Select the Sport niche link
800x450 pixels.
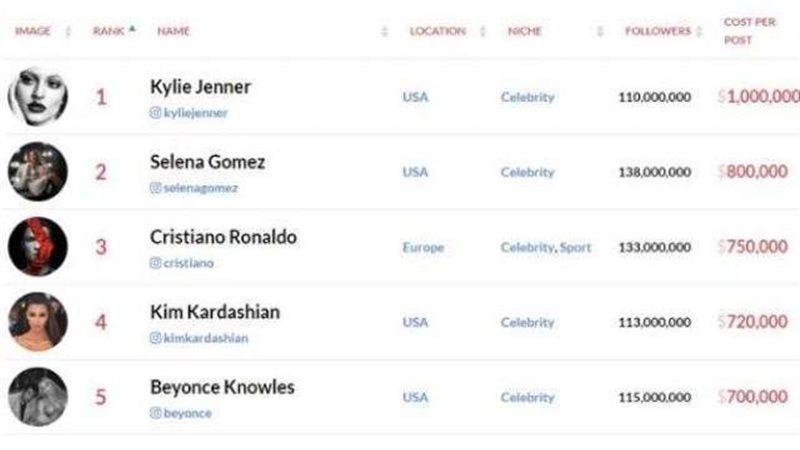pos(575,247)
